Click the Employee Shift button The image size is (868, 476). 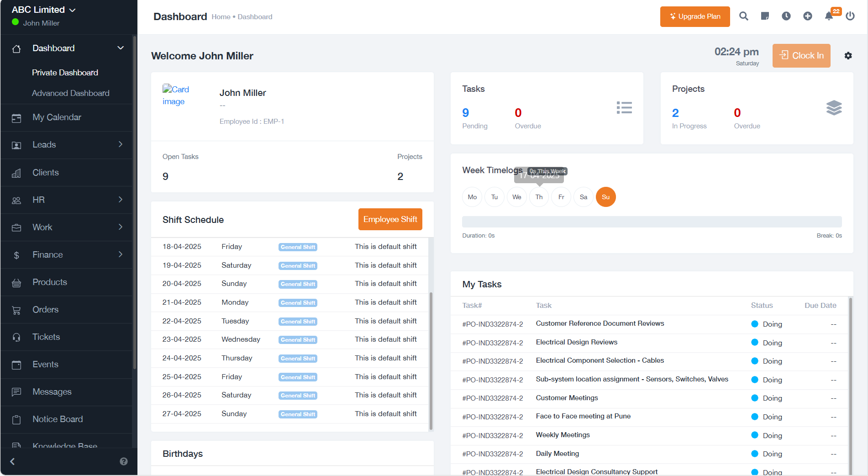[390, 220]
